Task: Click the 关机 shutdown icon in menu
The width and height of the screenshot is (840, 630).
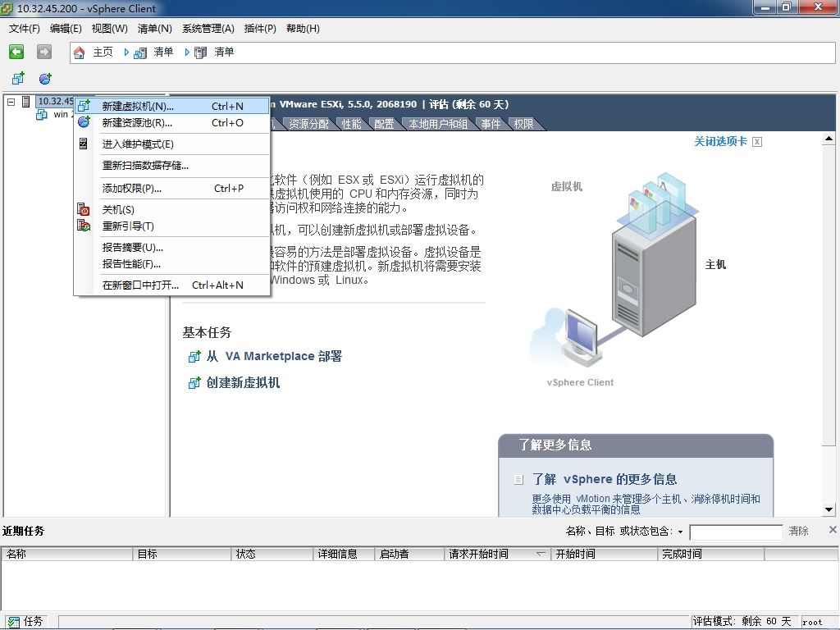Action: coord(84,209)
